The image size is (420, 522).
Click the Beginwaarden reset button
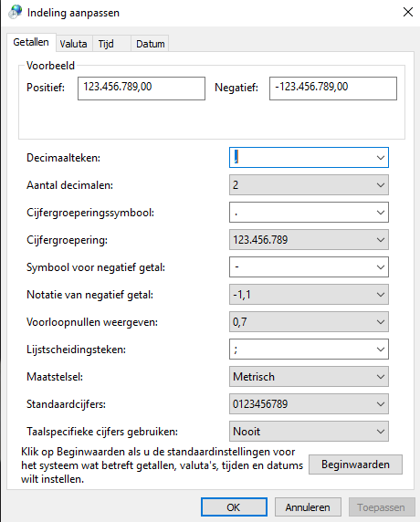click(355, 465)
